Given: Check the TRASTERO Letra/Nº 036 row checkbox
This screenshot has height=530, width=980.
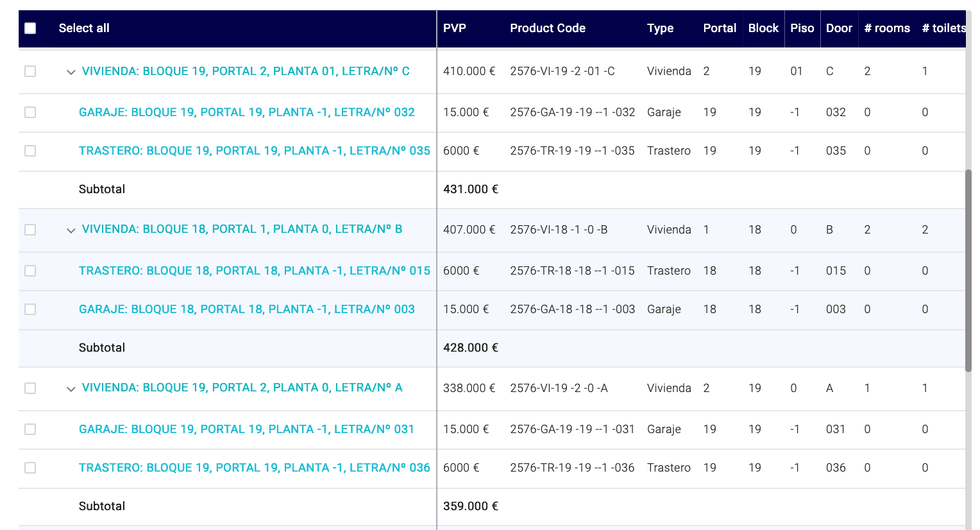Looking at the screenshot, I should coord(30,468).
